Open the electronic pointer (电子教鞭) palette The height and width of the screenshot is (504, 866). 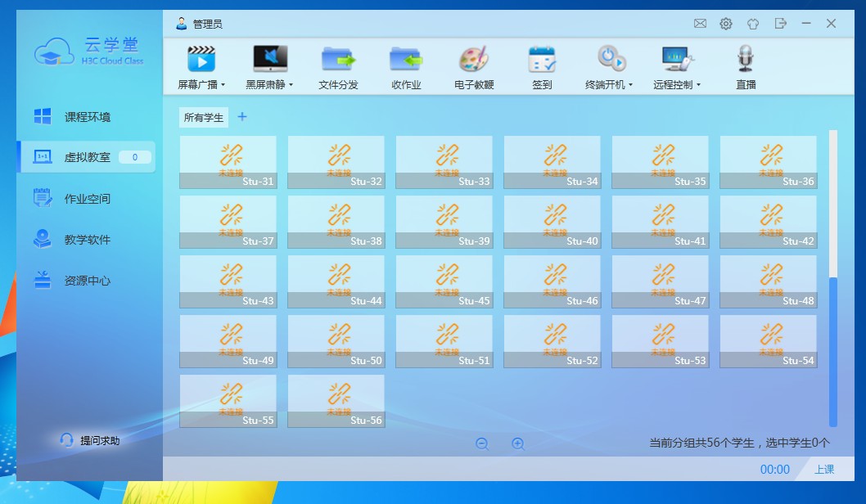point(474,59)
